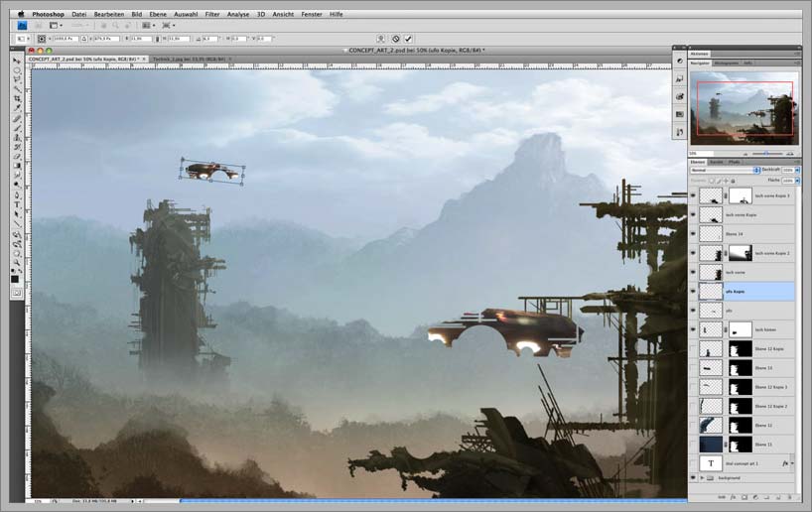Expand the background layer group
The width and height of the screenshot is (812, 512).
click(702, 478)
